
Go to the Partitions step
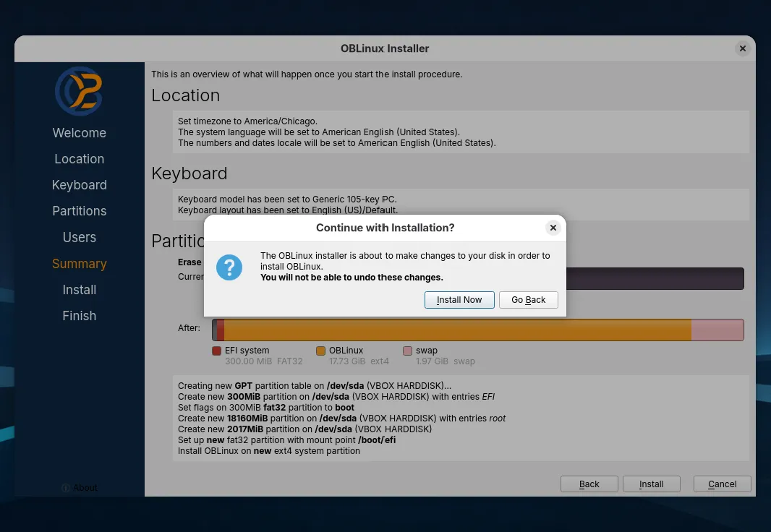(79, 211)
